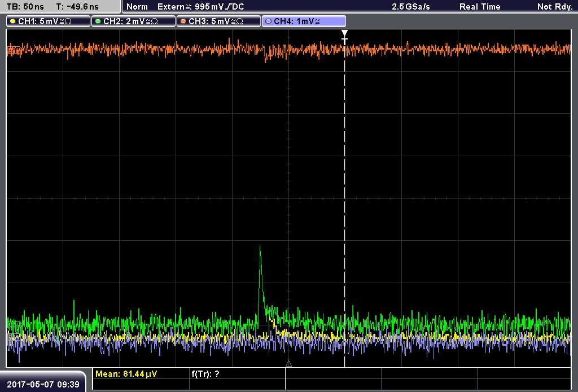The width and height of the screenshot is (578, 392).
Task: Click the Extern 995 mV DC trigger source readout
Action: coord(200,7)
